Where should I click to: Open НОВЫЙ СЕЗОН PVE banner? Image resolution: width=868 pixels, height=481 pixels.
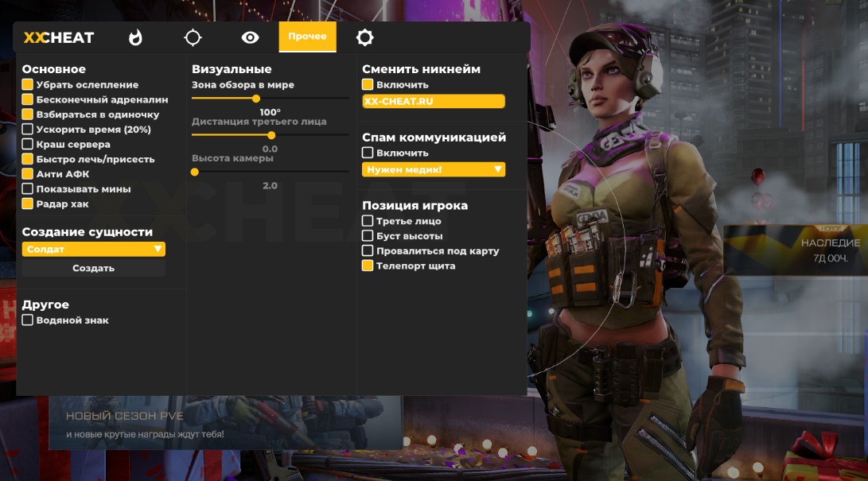click(226, 423)
